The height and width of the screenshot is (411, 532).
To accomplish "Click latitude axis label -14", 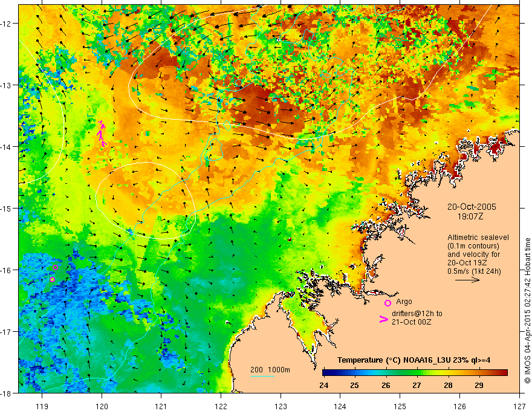I will coord(6,147).
